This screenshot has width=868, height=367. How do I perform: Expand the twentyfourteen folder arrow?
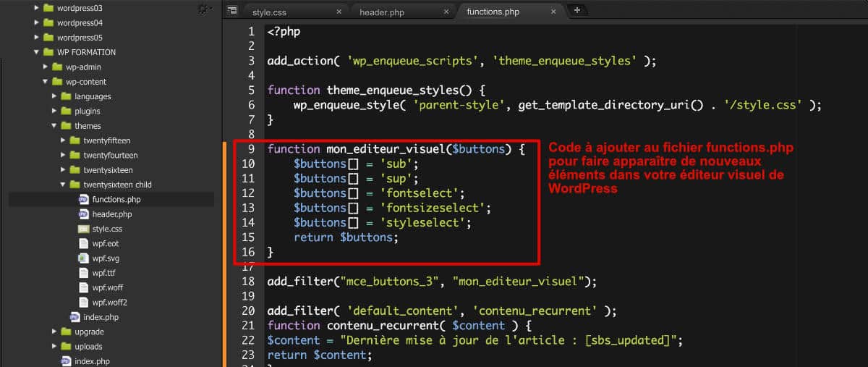point(63,155)
